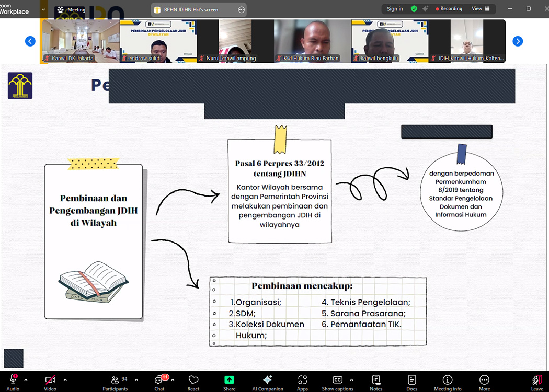Image resolution: width=549 pixels, height=392 pixels.
Task: Open the Chat panel
Action: tap(159, 381)
